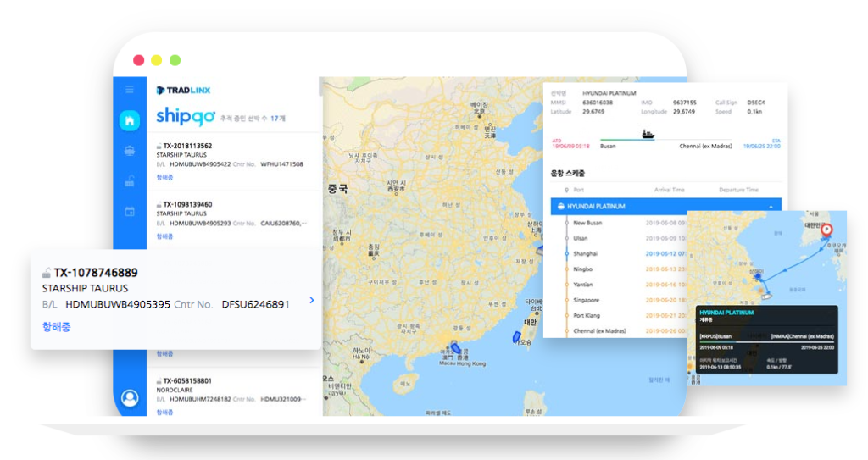Click container number WFHU1471508
This screenshot has width=868, height=460.
point(281,164)
